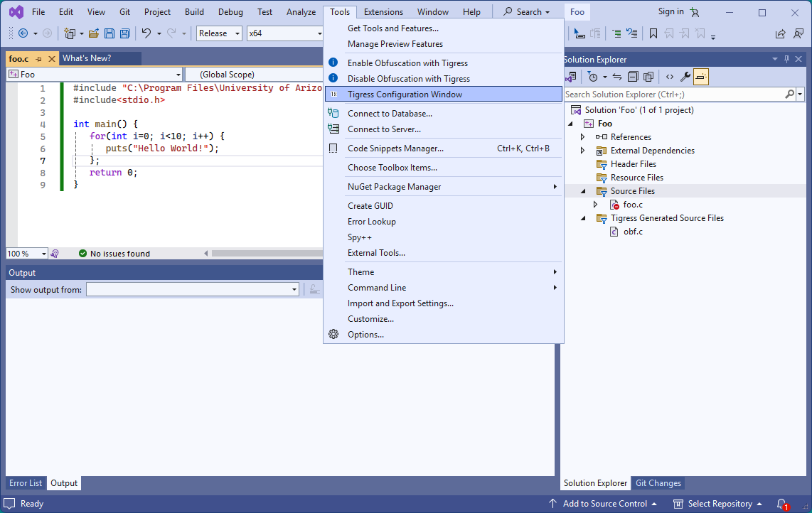The image size is (812, 513).
Task: Click the Sync with Active Document icon
Action: [x=616, y=77]
